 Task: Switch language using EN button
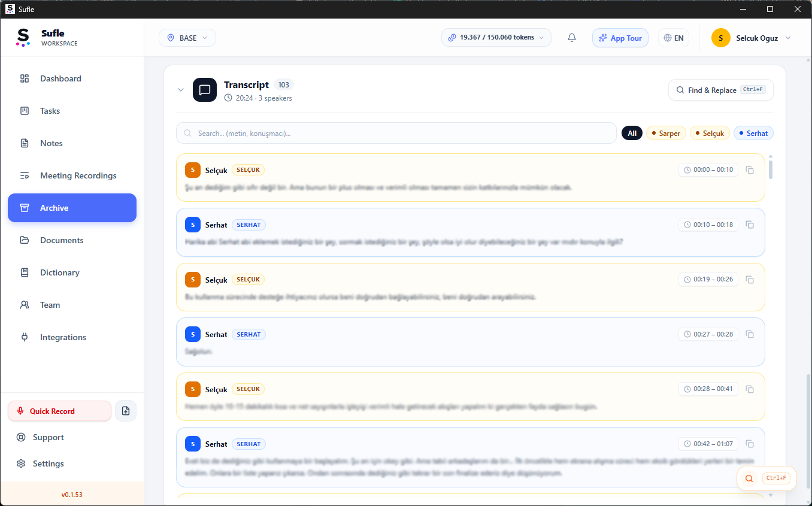(x=674, y=38)
